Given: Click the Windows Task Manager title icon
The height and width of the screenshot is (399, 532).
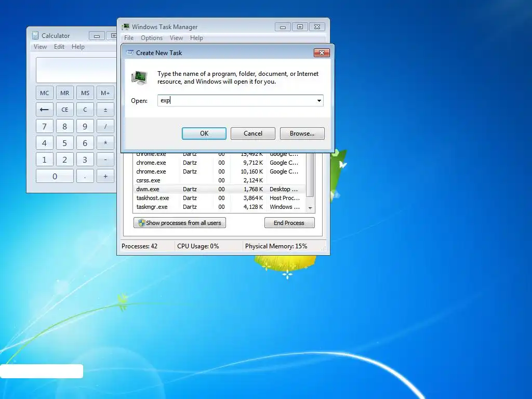Looking at the screenshot, I should (x=126, y=27).
